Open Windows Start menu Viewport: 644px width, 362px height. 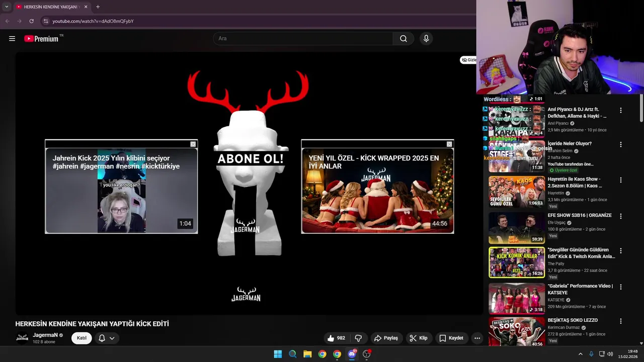278,354
